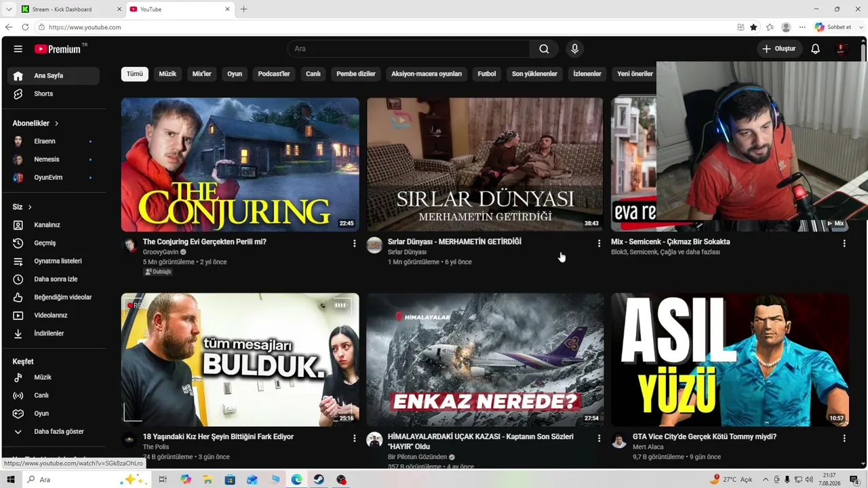Image resolution: width=868 pixels, height=488 pixels.
Task: Open a new browser tab
Action: pyautogui.click(x=243, y=9)
